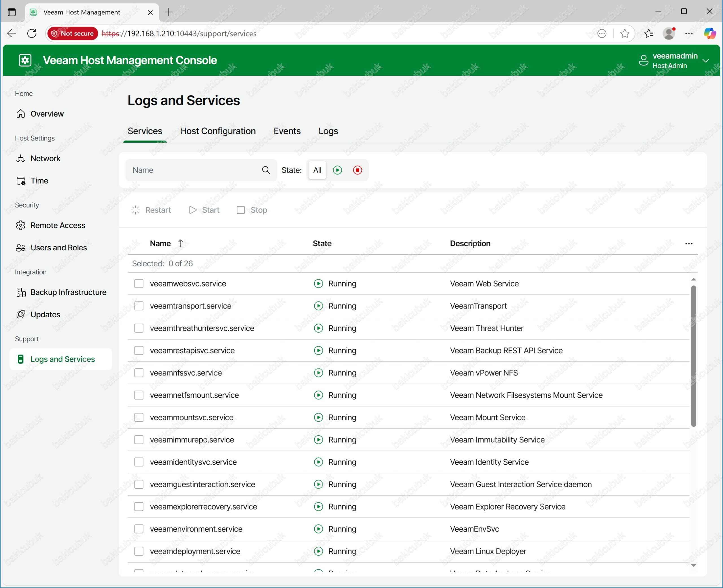The image size is (723, 588).
Task: Check the veeammountsvc.service checkbox
Action: point(139,417)
